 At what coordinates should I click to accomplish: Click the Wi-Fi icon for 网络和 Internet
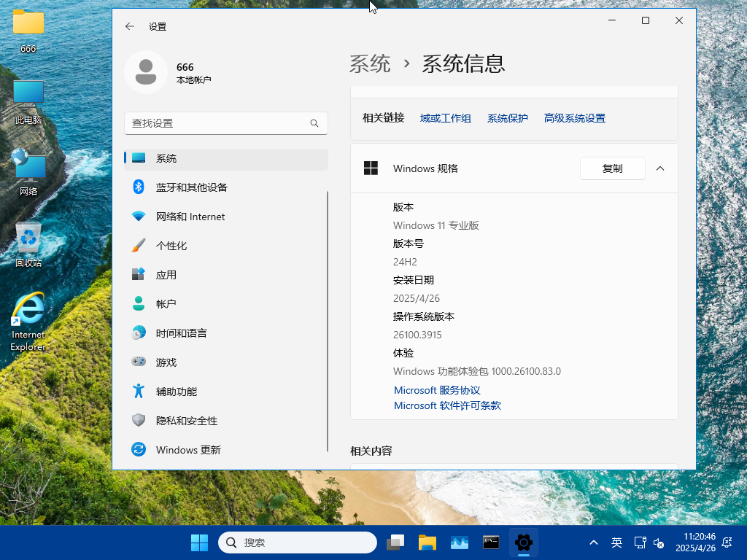tap(139, 217)
